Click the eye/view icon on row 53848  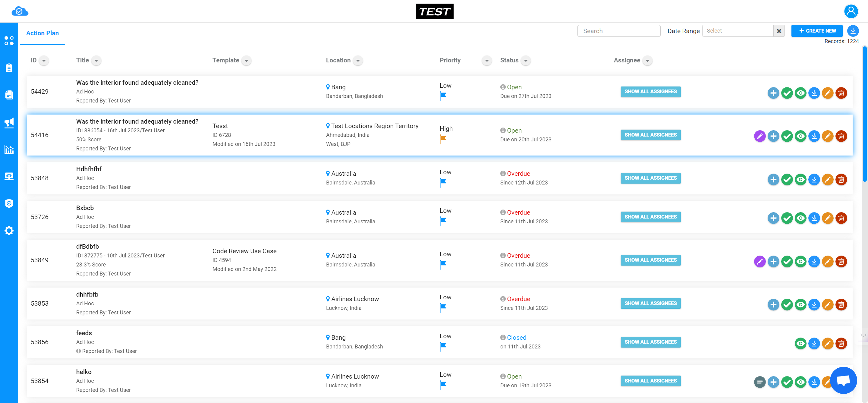(800, 178)
